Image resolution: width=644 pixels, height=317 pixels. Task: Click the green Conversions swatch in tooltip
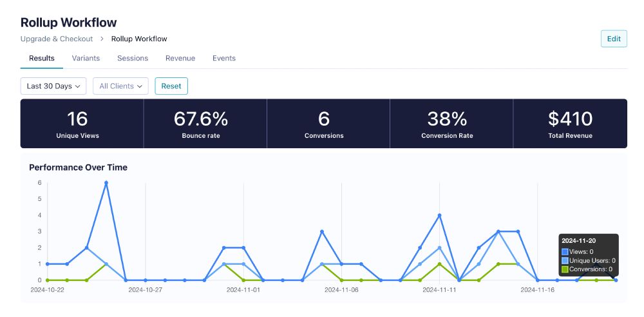click(565, 269)
